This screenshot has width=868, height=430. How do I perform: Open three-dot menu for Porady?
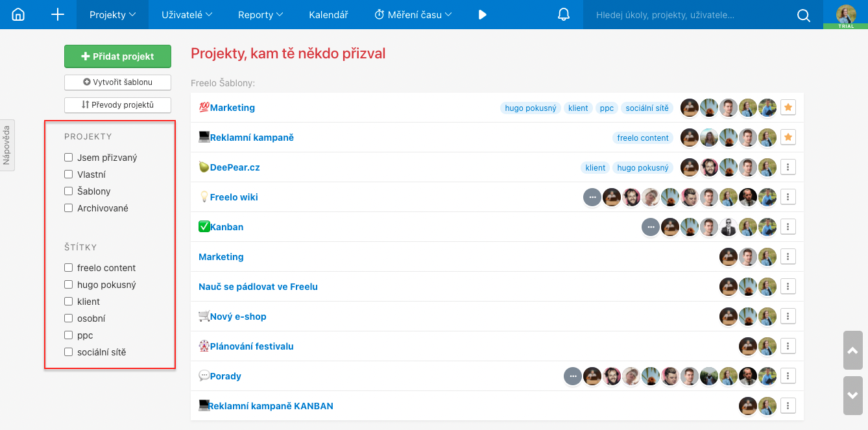click(788, 376)
